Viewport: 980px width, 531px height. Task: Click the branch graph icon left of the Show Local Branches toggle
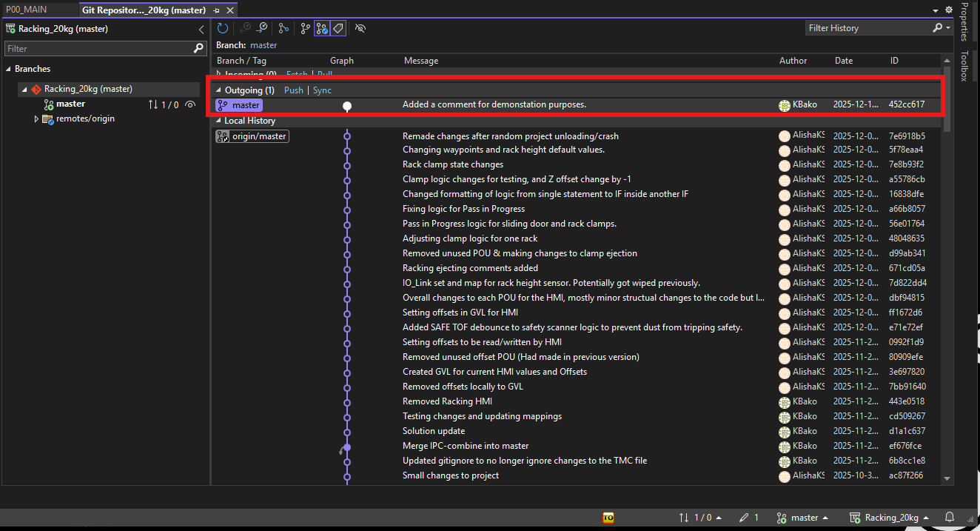point(283,28)
